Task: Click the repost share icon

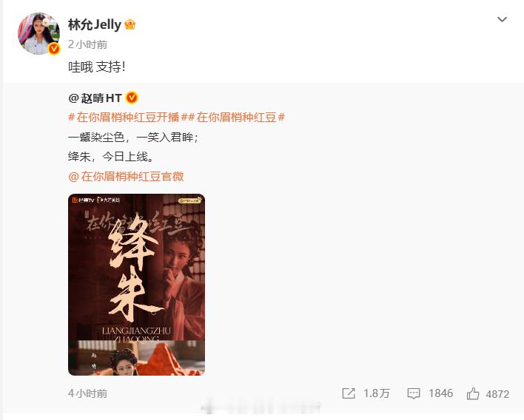Action: tap(349, 393)
